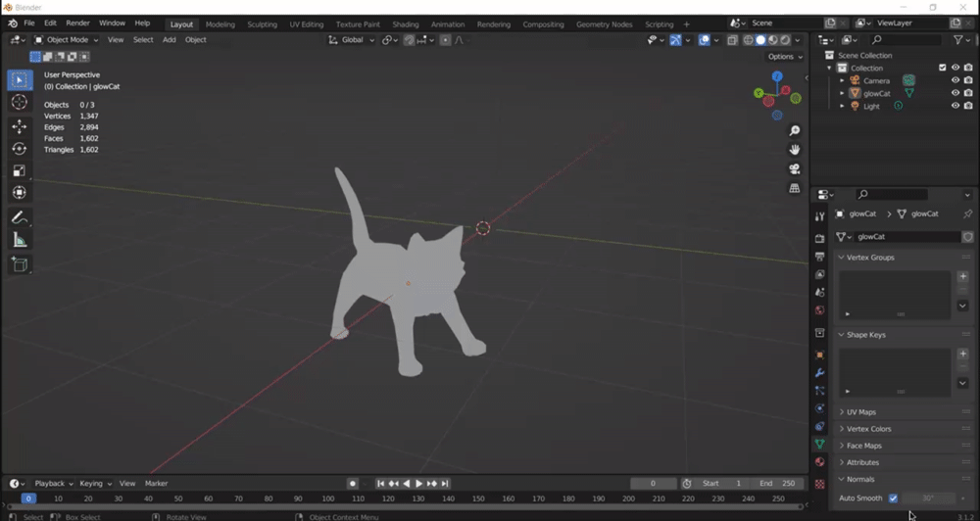
Task: Collapse Vertex Groups panel
Action: click(905, 258)
